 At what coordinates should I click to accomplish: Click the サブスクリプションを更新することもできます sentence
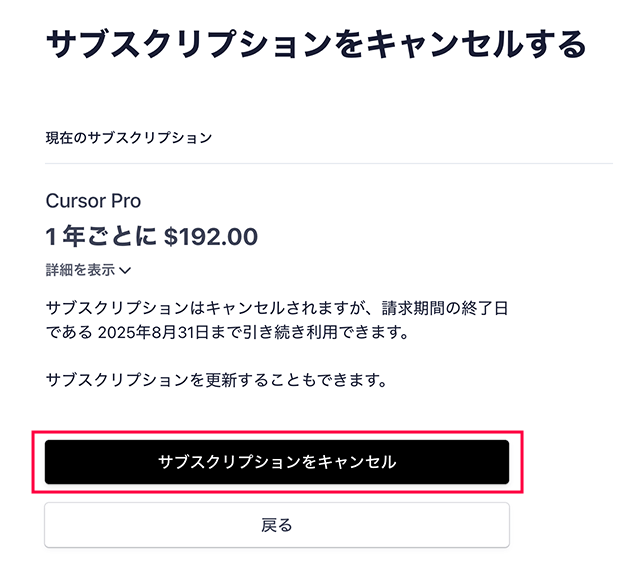(216, 380)
